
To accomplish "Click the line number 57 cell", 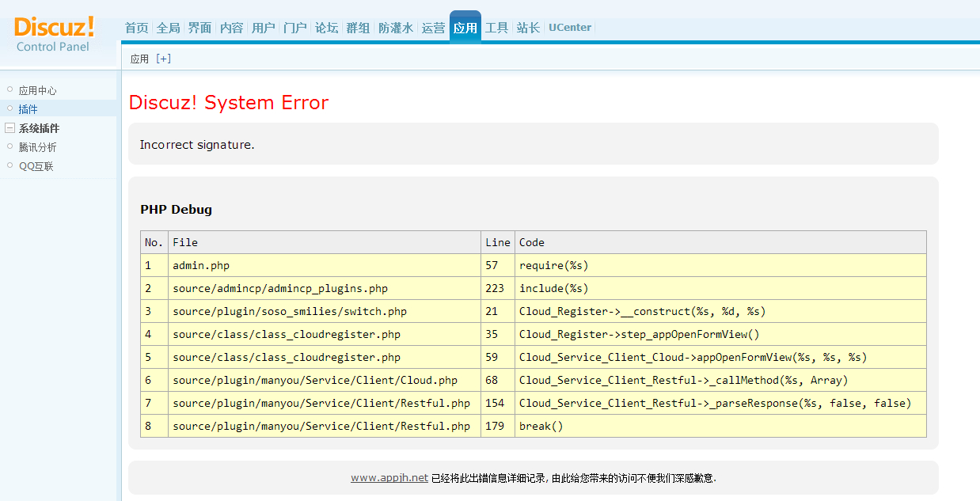I will [x=498, y=266].
